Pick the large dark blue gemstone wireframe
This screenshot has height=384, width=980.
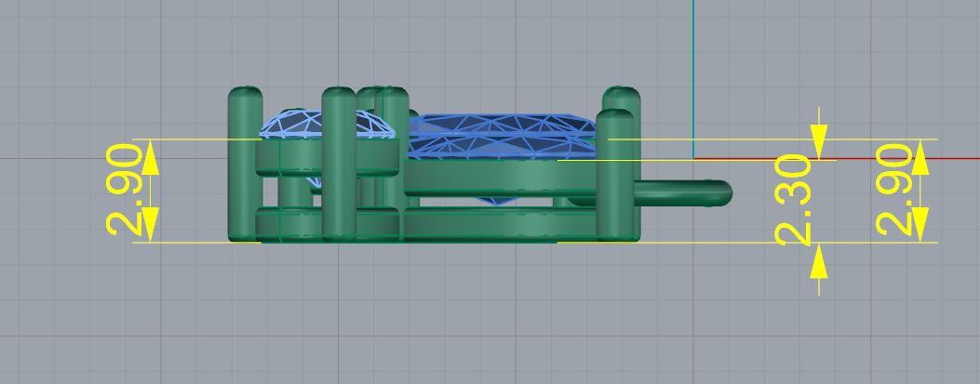[x=500, y=138]
